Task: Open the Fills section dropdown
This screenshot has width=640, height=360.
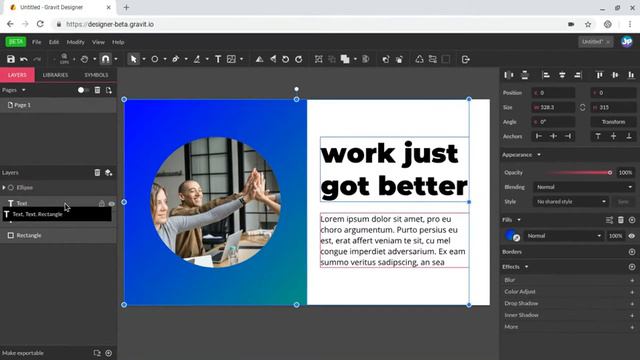Action: (519, 220)
